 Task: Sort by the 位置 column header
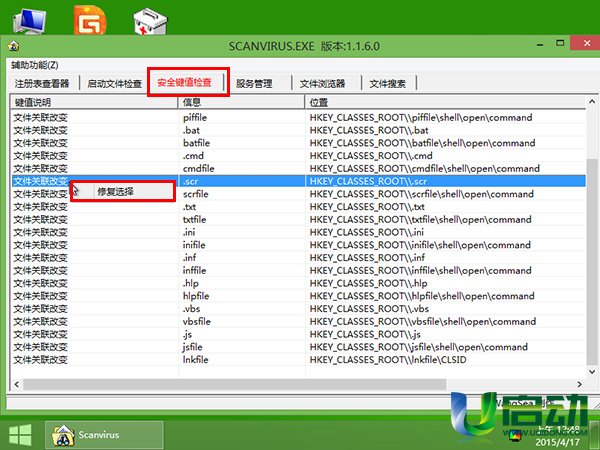pyautogui.click(x=445, y=102)
